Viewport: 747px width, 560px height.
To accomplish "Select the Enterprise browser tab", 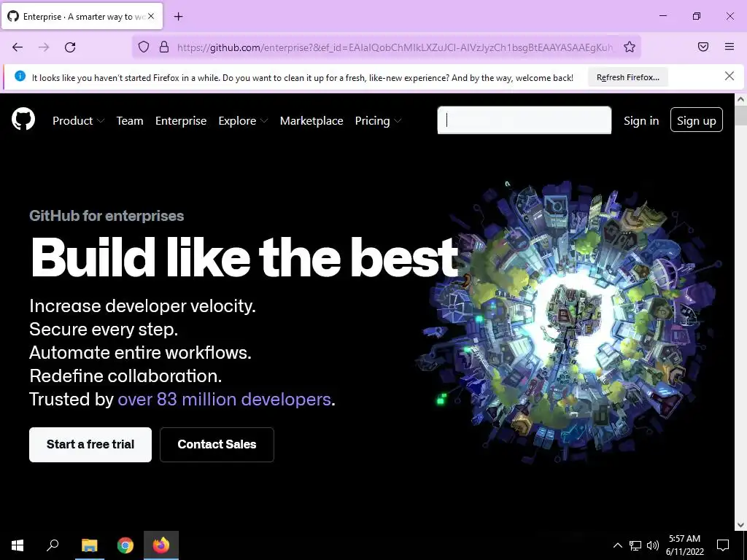I will point(82,16).
